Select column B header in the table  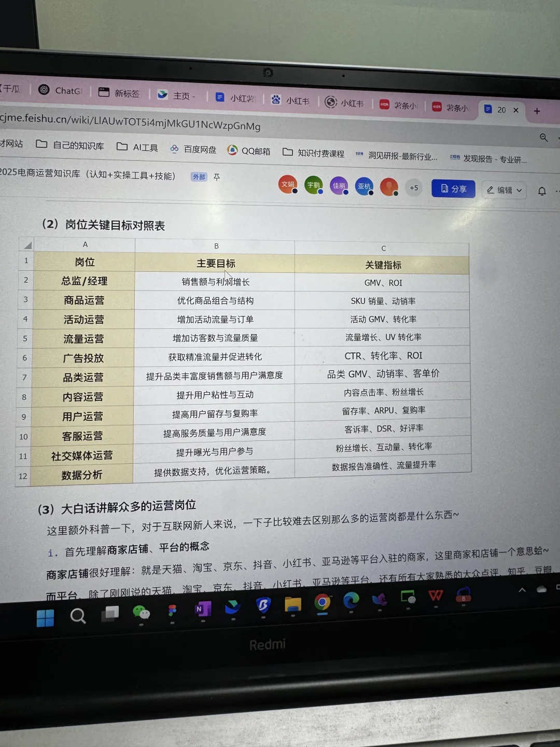(216, 246)
